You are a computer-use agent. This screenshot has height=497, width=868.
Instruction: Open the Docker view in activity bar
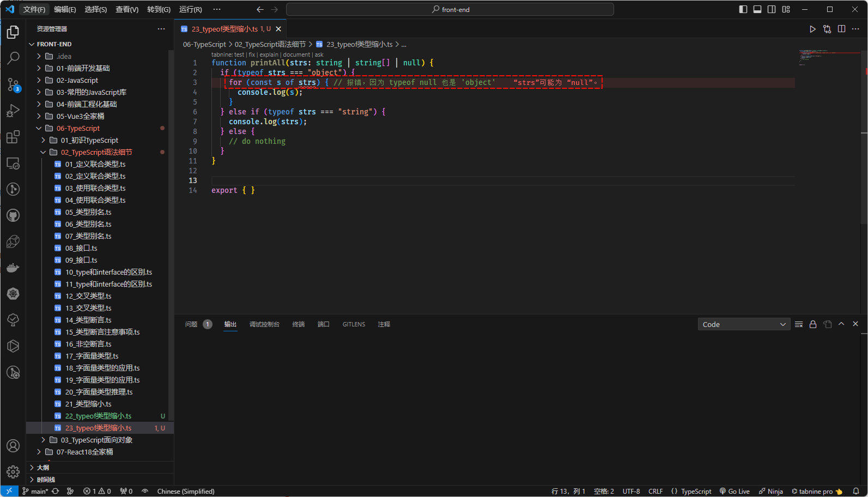(x=13, y=268)
